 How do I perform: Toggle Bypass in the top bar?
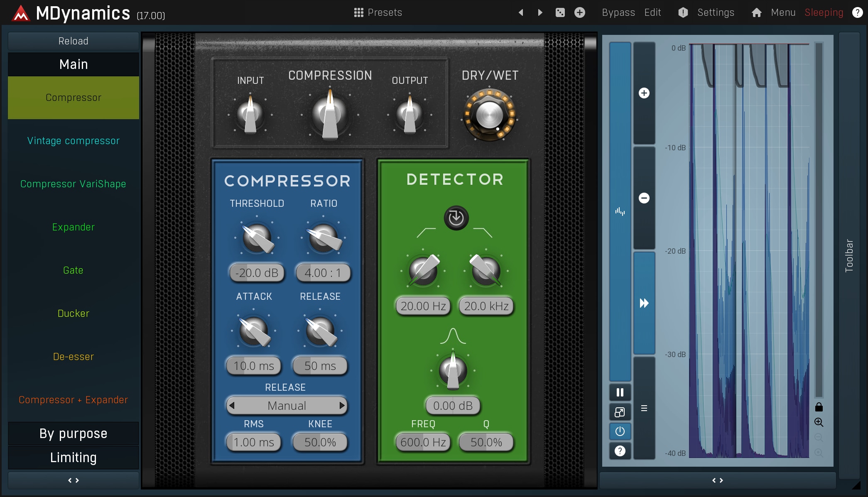618,12
